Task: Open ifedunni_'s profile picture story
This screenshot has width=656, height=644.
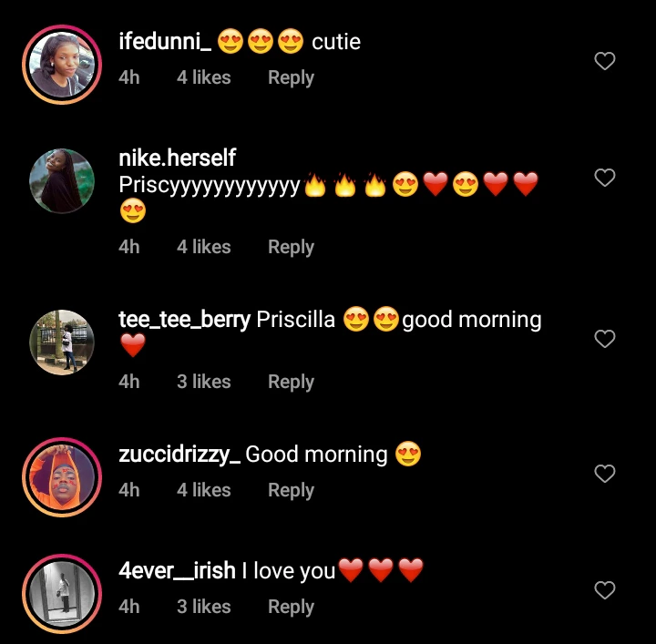Action: coord(62,65)
